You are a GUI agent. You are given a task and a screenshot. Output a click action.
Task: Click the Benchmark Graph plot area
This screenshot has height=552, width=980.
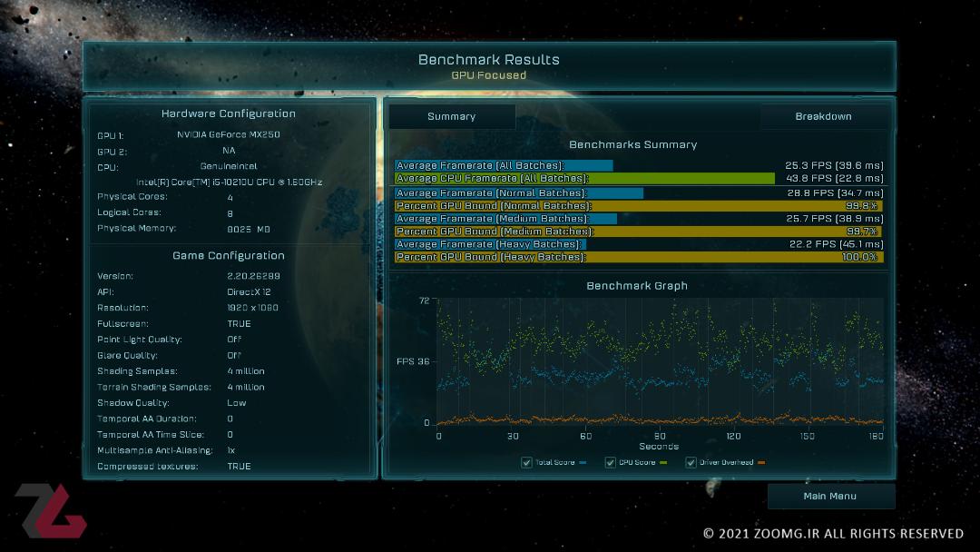click(x=661, y=361)
